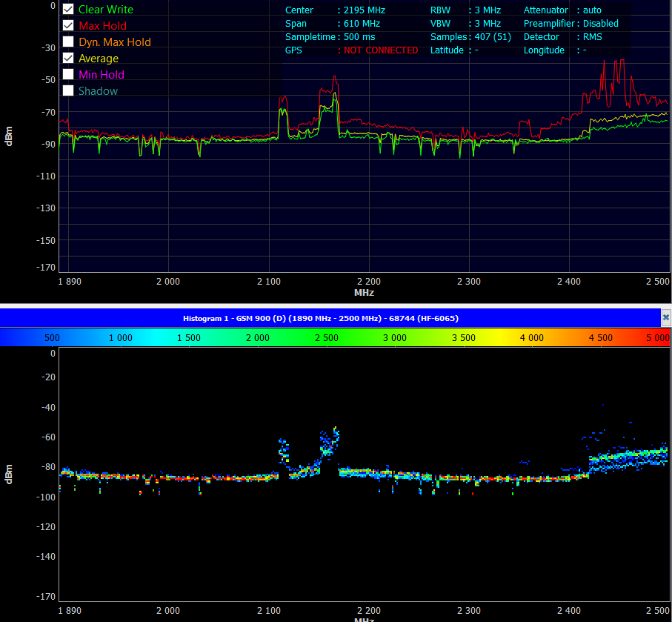Toggle the Preamplifier Disabled setting
672x622 pixels.
pyautogui.click(x=600, y=24)
